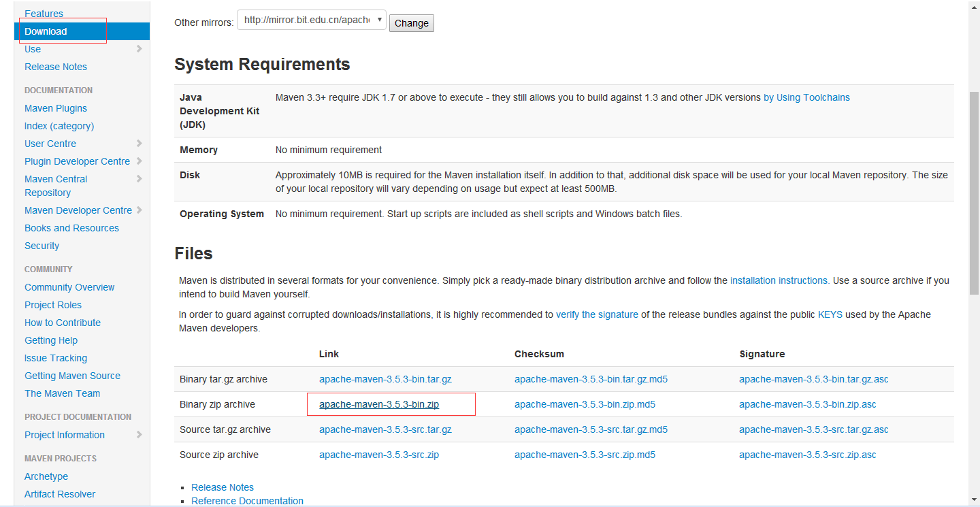Open the Use sidebar item
The image size is (980, 507).
(x=33, y=49)
